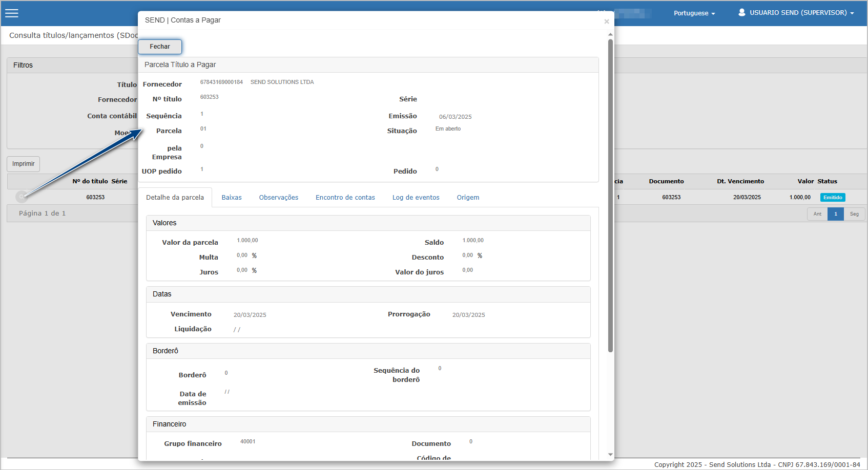Click supplier code 67843169000184

tap(221, 82)
